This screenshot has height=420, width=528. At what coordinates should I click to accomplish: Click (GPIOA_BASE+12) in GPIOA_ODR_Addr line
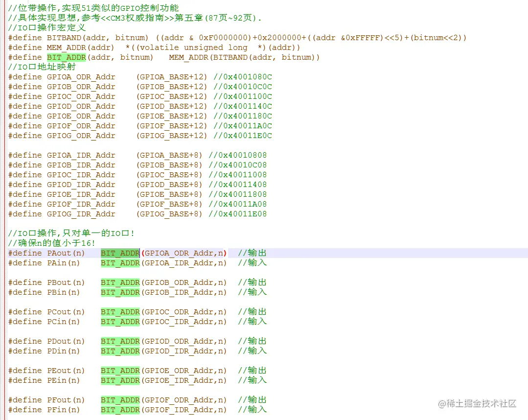(172, 77)
